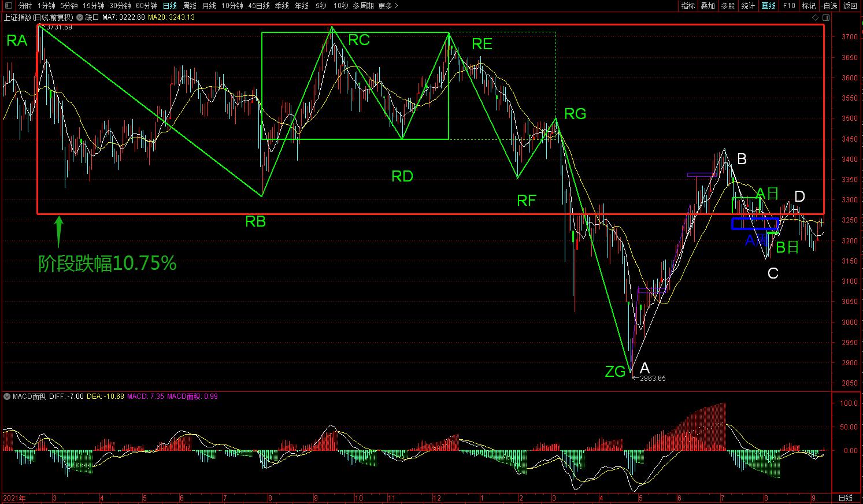Select the 5秒 period
863x504 pixels.
(x=321, y=6)
